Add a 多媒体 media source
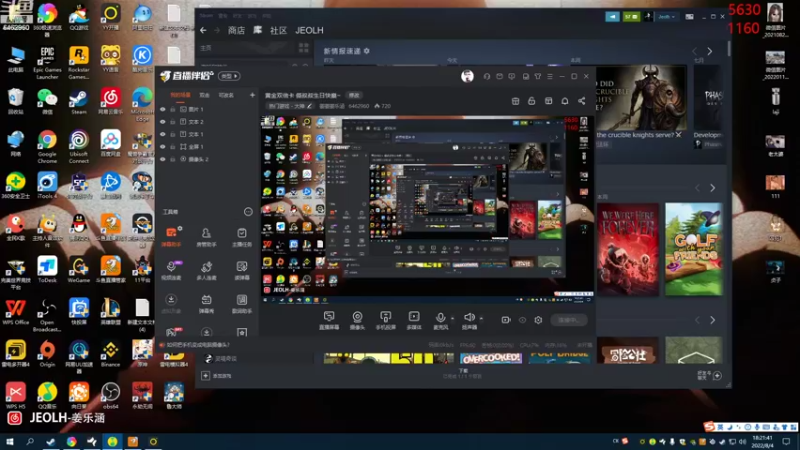 click(x=414, y=320)
